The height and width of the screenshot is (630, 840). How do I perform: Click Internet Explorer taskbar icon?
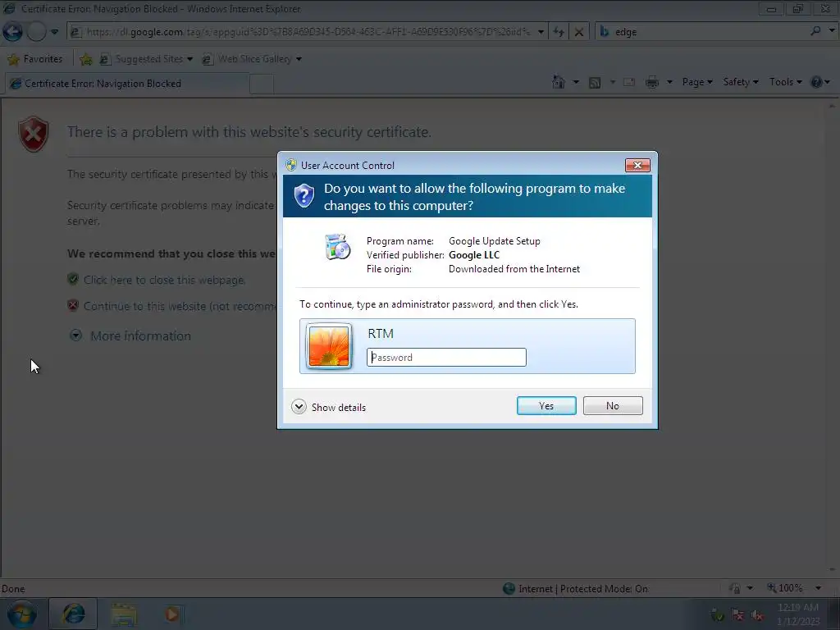tap(73, 614)
